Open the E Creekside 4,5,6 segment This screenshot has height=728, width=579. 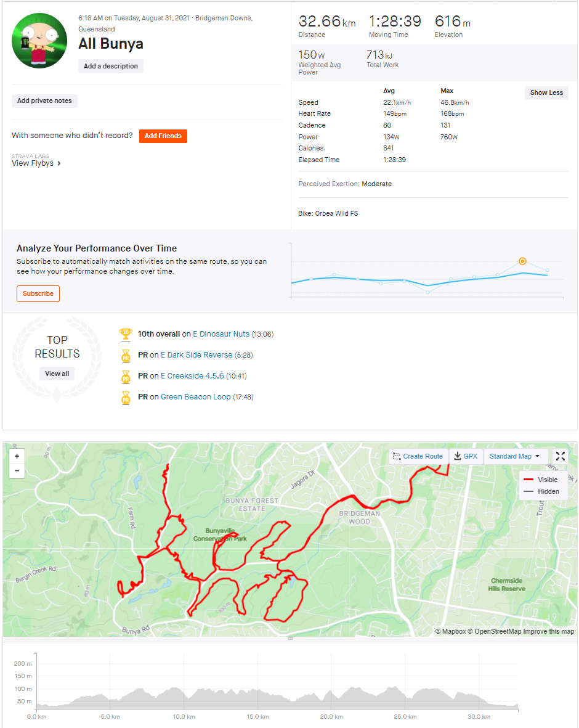193,376
